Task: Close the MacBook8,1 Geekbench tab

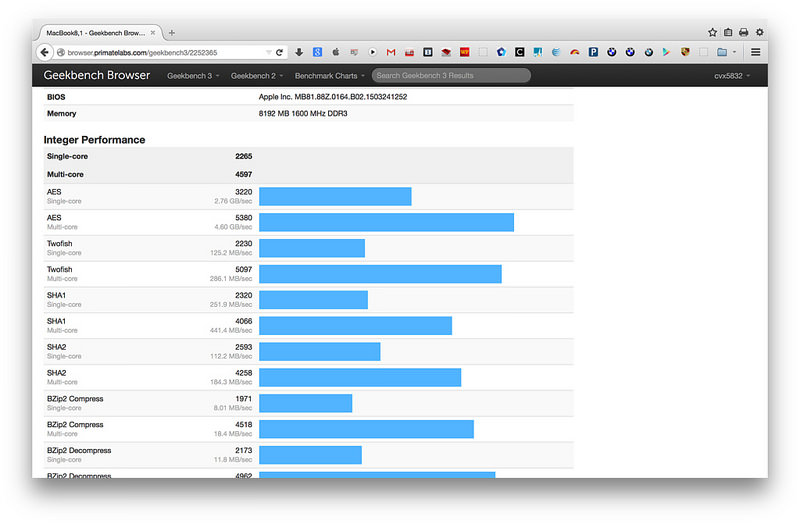Action: [x=153, y=33]
